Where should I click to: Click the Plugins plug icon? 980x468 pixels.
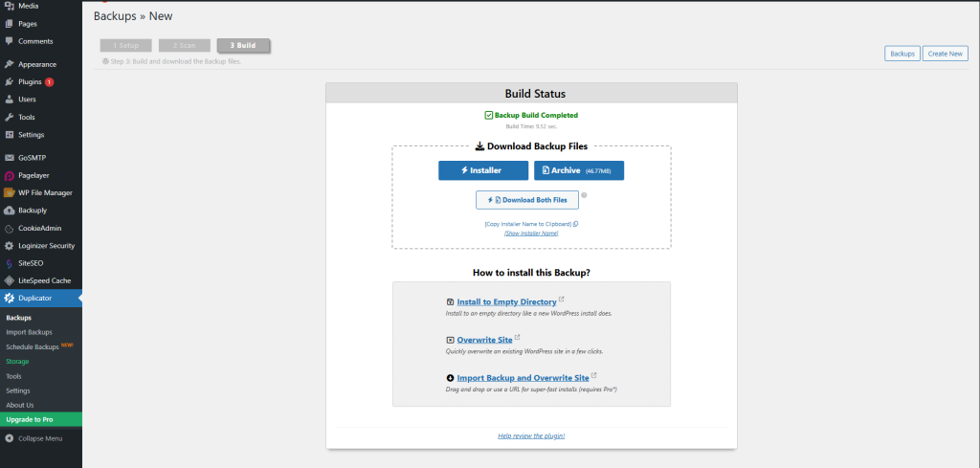pyautogui.click(x=10, y=82)
